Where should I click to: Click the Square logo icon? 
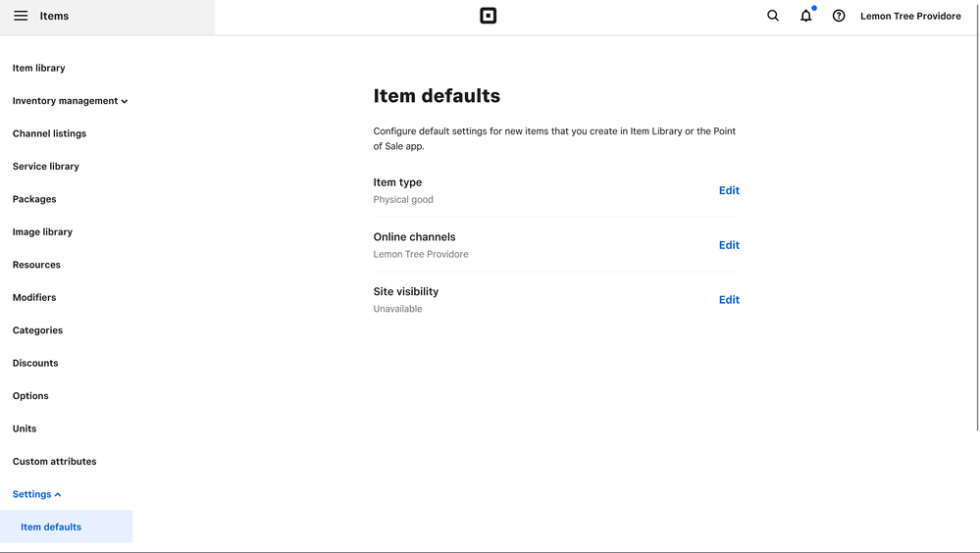point(488,16)
